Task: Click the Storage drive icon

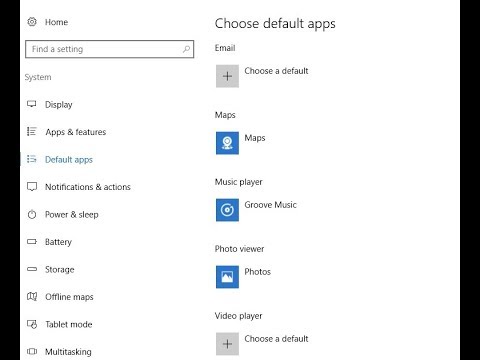Action: pyautogui.click(x=32, y=269)
